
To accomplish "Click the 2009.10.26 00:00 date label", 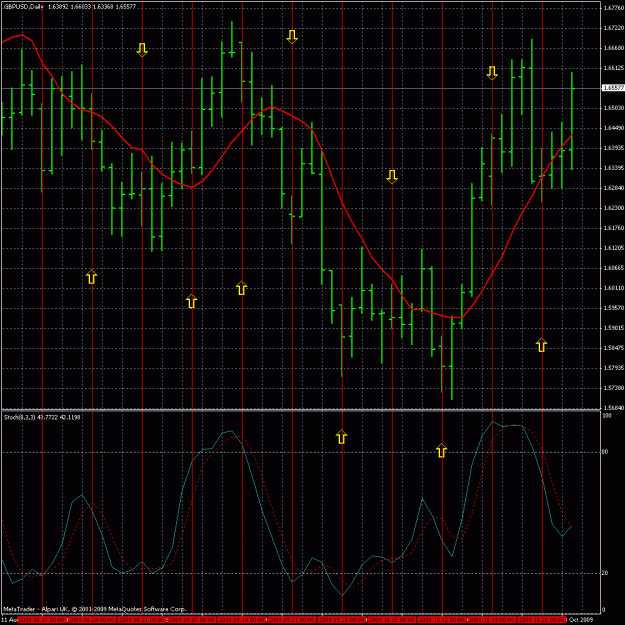I will 542,620.
